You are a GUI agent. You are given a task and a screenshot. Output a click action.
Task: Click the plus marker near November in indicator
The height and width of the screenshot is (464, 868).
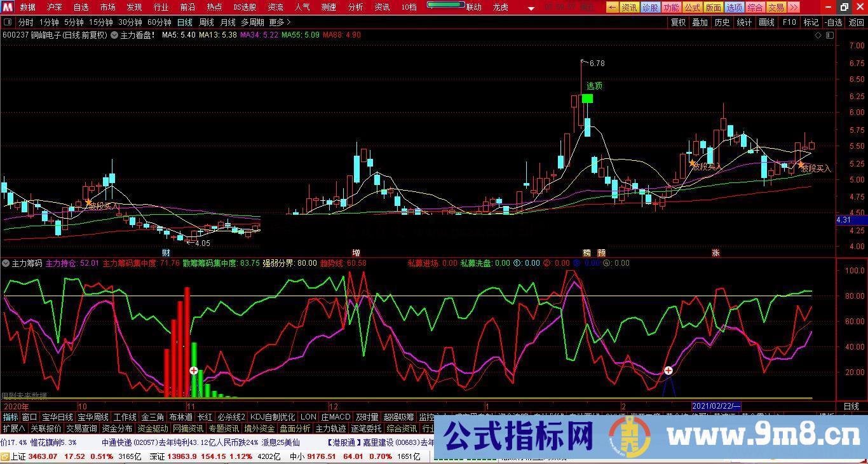pyautogui.click(x=194, y=371)
